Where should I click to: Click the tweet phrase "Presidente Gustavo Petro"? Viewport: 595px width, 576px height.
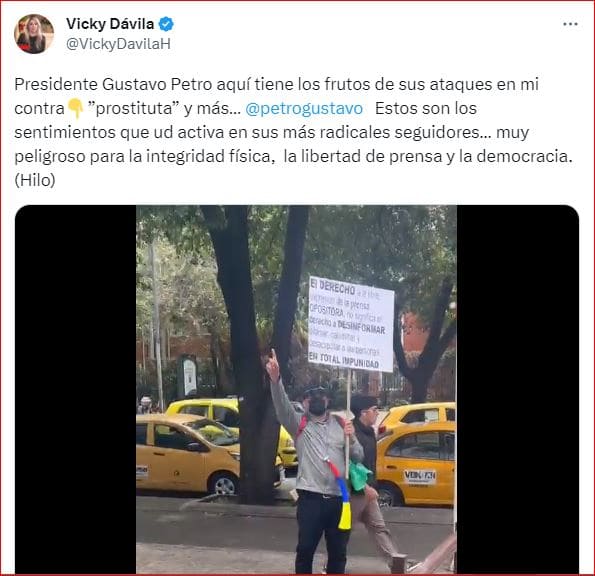tap(113, 84)
